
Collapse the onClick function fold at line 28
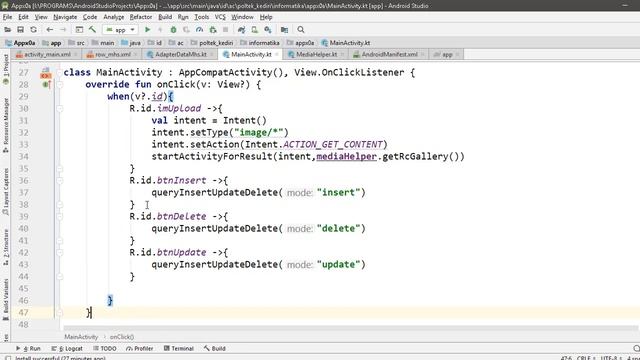pos(60,84)
